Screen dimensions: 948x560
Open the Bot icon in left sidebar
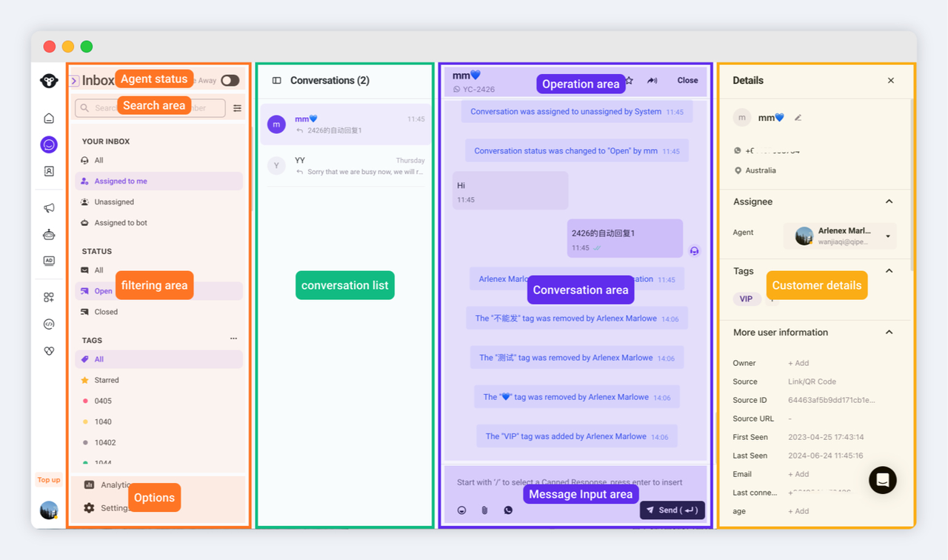click(49, 235)
